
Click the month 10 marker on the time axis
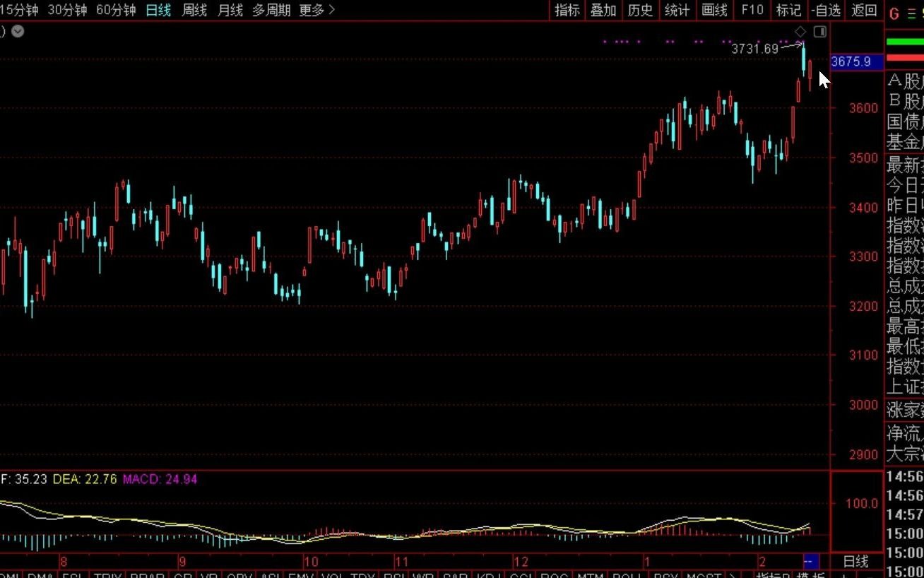pyautogui.click(x=311, y=562)
